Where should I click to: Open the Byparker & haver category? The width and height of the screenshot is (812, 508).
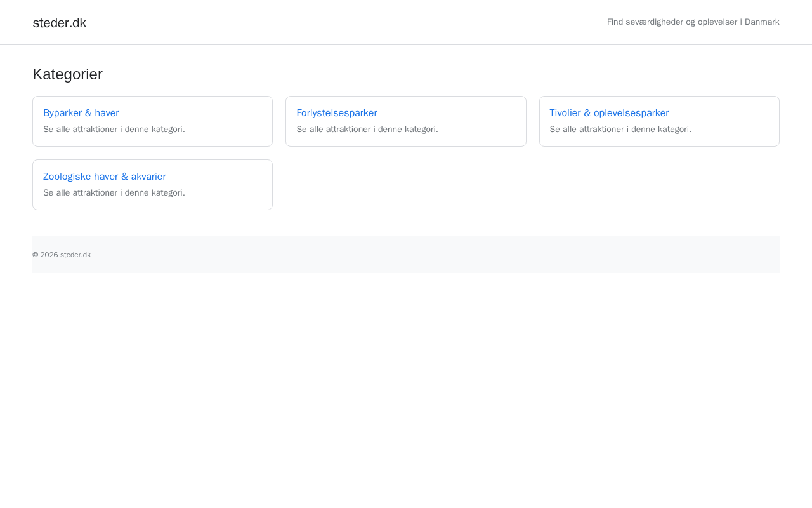(x=81, y=113)
